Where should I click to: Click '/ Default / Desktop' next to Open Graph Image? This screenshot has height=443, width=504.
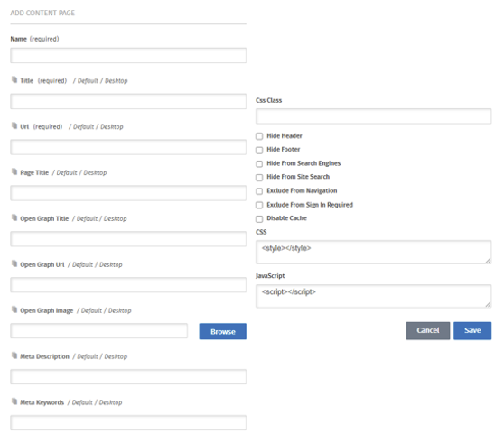104,310
